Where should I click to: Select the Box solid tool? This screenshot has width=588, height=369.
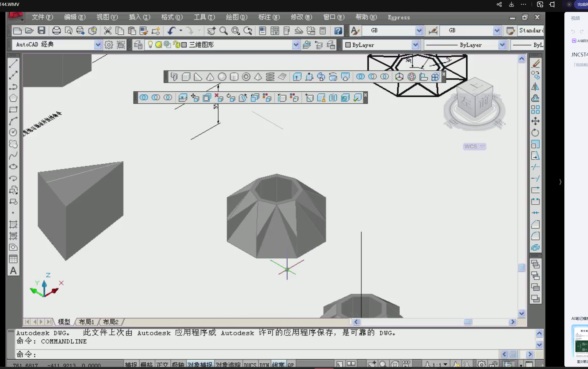pyautogui.click(x=186, y=77)
